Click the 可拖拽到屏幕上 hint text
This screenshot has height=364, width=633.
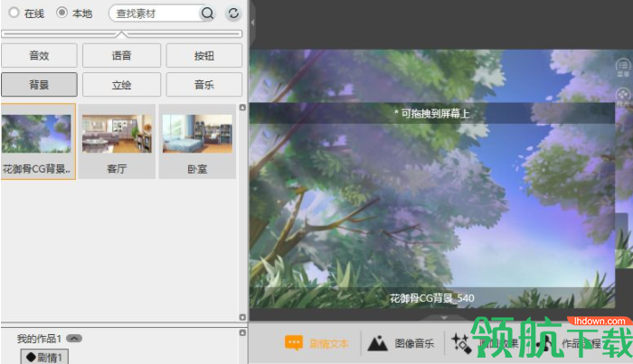click(432, 114)
